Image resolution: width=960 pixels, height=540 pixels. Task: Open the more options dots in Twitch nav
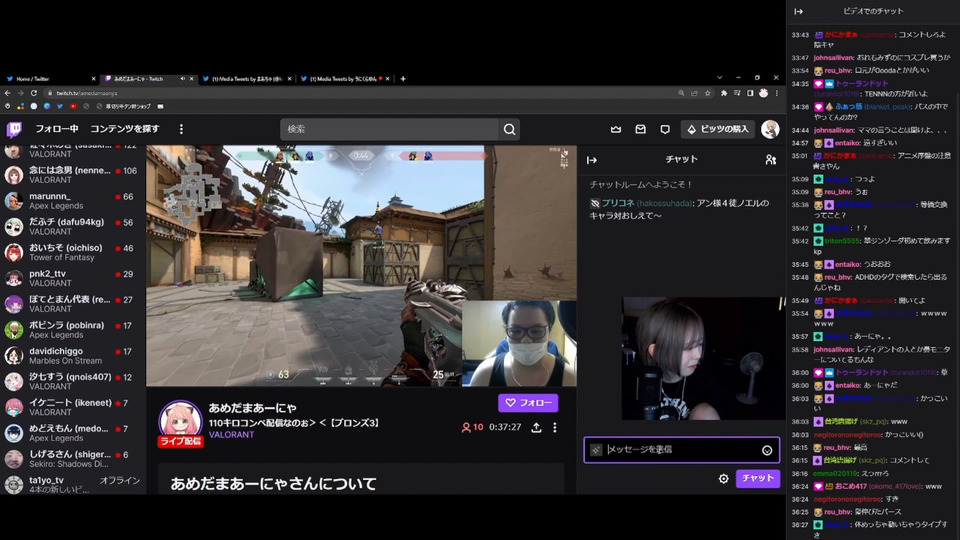click(x=181, y=129)
